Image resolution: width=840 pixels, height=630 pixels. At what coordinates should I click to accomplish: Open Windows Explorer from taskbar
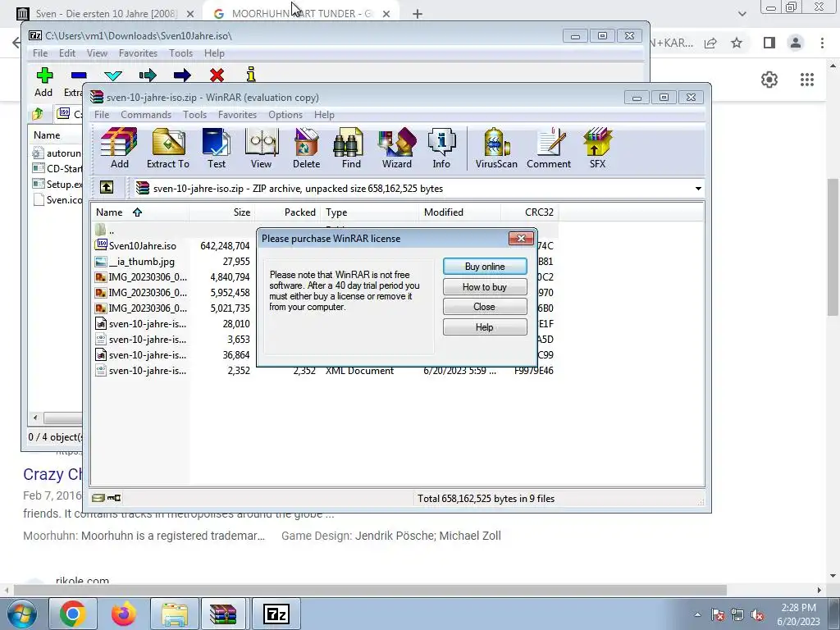[x=175, y=614]
